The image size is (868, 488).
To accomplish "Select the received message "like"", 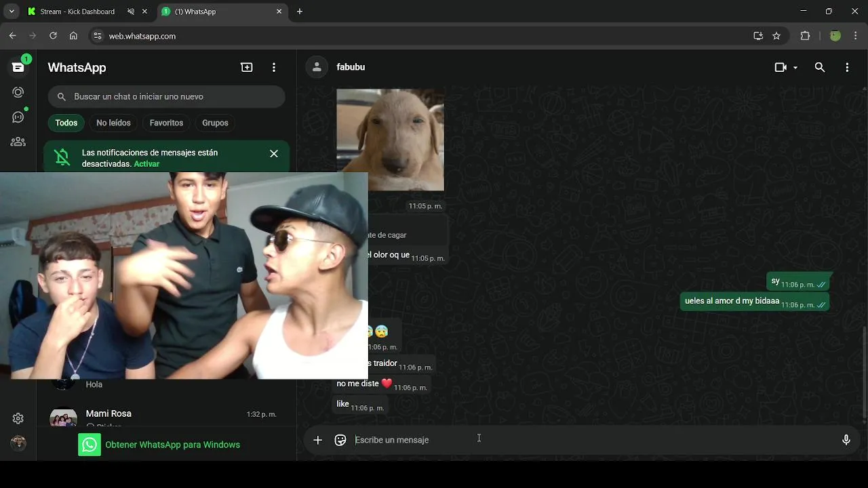I will 360,405.
